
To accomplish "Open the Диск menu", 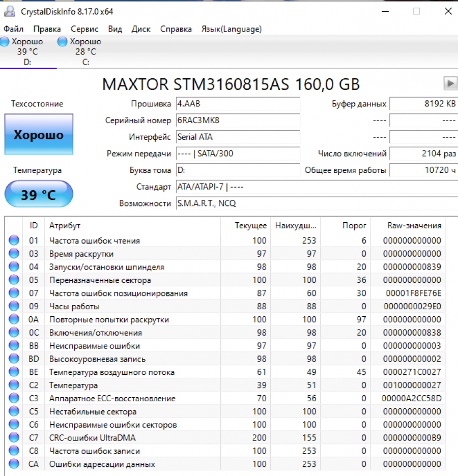I will tap(141, 29).
